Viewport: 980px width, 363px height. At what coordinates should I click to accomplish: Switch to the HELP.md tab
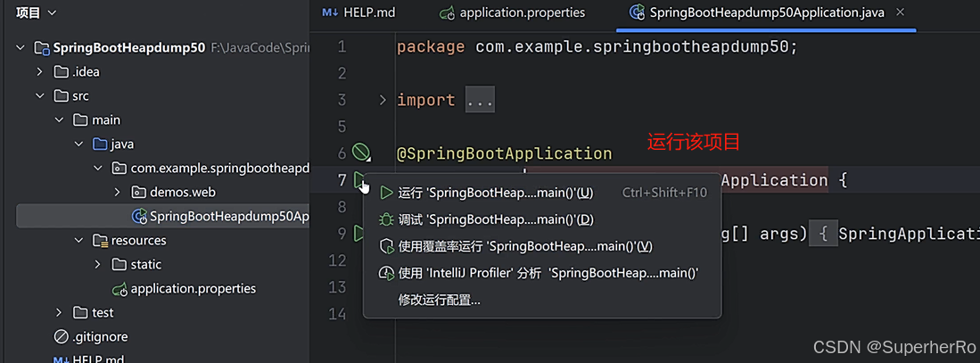(358, 12)
